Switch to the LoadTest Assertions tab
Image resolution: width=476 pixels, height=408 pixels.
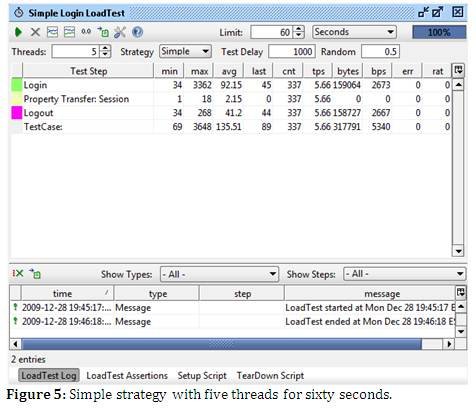127,376
